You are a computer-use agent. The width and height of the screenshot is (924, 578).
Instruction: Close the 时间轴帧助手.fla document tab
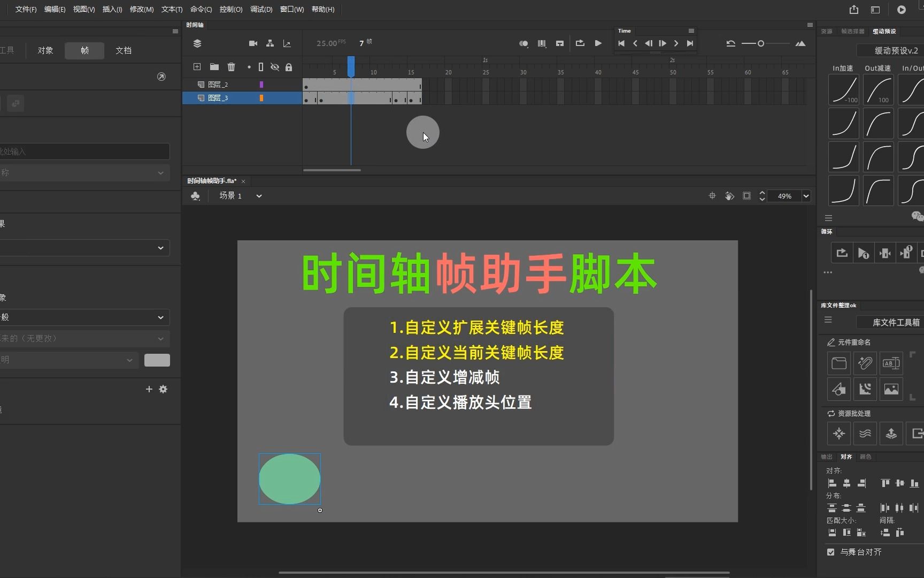(243, 181)
